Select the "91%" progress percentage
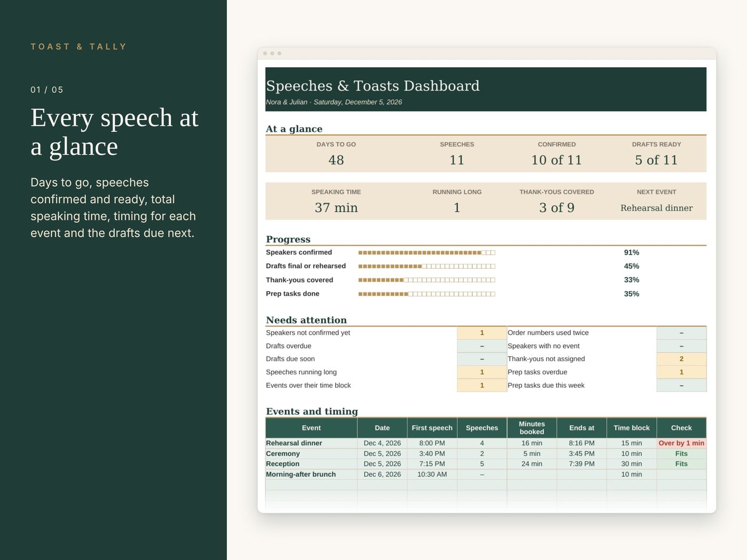747x560 pixels. pyautogui.click(x=632, y=253)
